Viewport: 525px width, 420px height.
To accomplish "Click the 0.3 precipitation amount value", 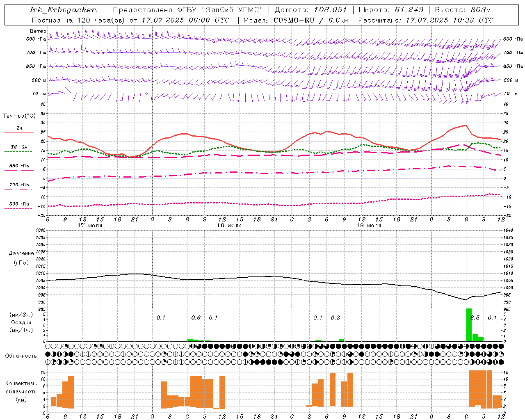I will pyautogui.click(x=336, y=317).
